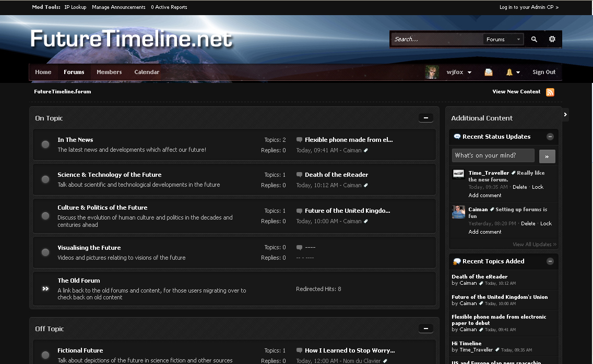Open View New Content
593x364 pixels.
[516, 91]
